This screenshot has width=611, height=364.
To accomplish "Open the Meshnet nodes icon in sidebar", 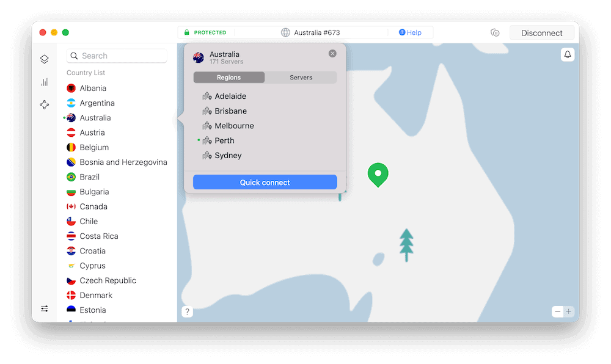I will 45,104.
